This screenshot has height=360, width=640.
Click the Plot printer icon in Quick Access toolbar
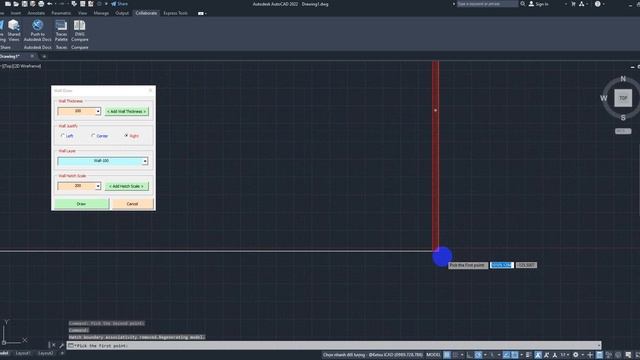(x=41, y=4)
